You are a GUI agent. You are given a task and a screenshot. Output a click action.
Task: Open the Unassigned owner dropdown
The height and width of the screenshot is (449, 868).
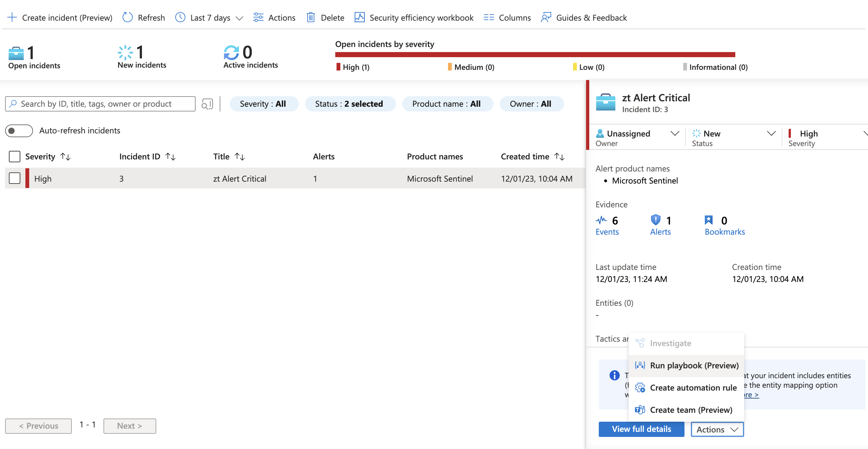[x=675, y=133]
